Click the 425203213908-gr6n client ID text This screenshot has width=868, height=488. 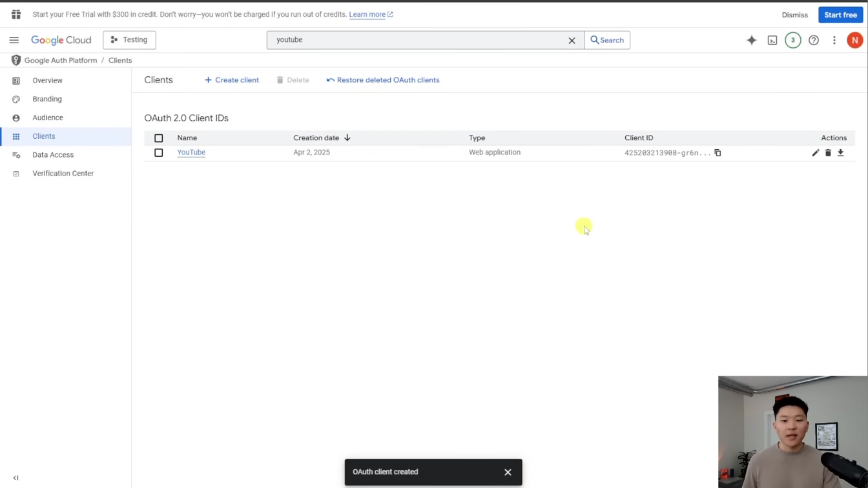point(667,153)
